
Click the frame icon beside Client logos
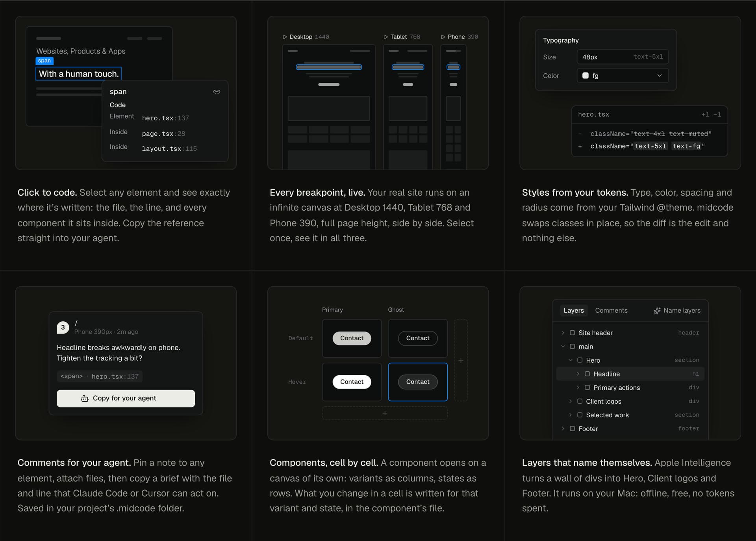580,401
